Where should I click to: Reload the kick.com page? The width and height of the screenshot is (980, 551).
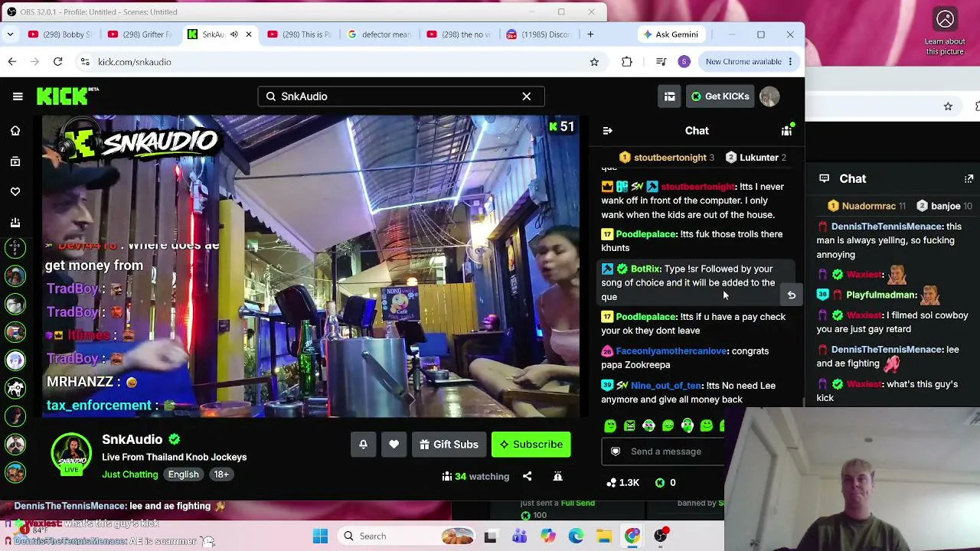58,62
